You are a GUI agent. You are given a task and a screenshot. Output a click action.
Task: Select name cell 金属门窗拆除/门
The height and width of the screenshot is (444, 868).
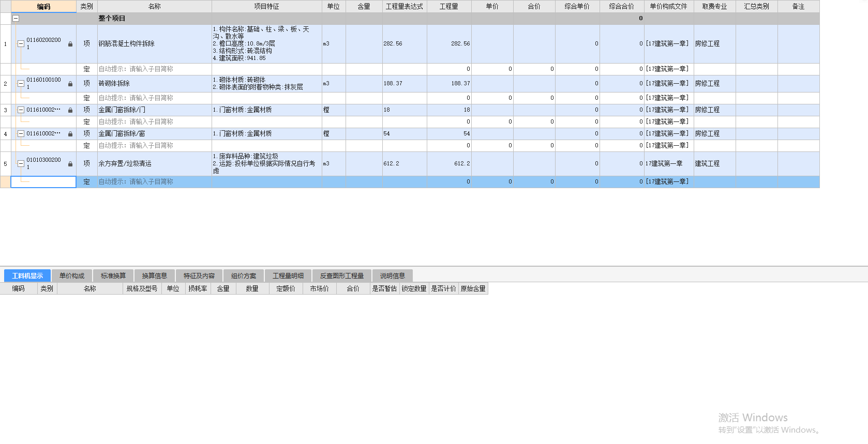155,110
